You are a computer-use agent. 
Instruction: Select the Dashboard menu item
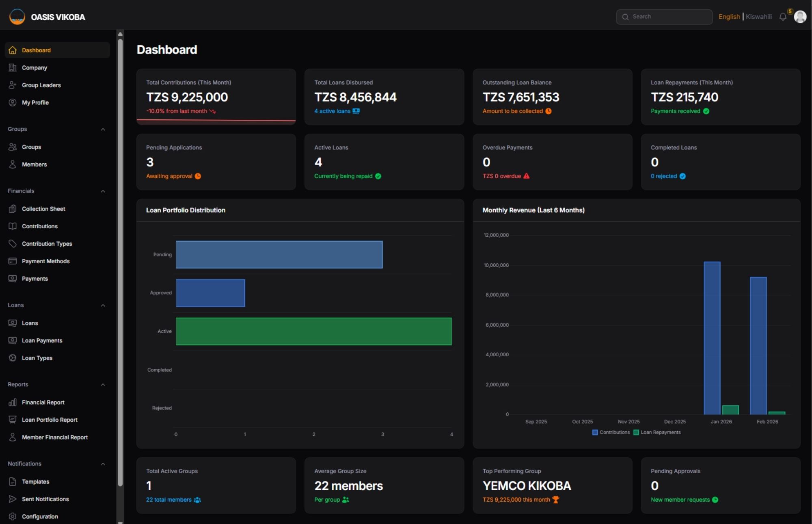coord(37,50)
